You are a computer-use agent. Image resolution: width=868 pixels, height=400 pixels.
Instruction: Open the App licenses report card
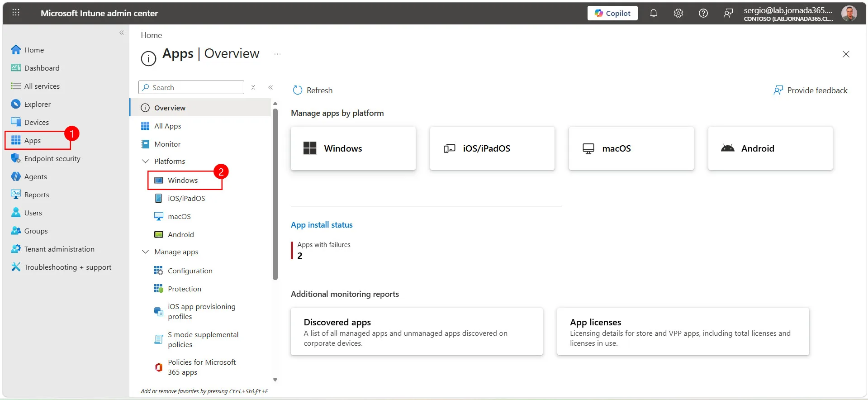click(683, 332)
